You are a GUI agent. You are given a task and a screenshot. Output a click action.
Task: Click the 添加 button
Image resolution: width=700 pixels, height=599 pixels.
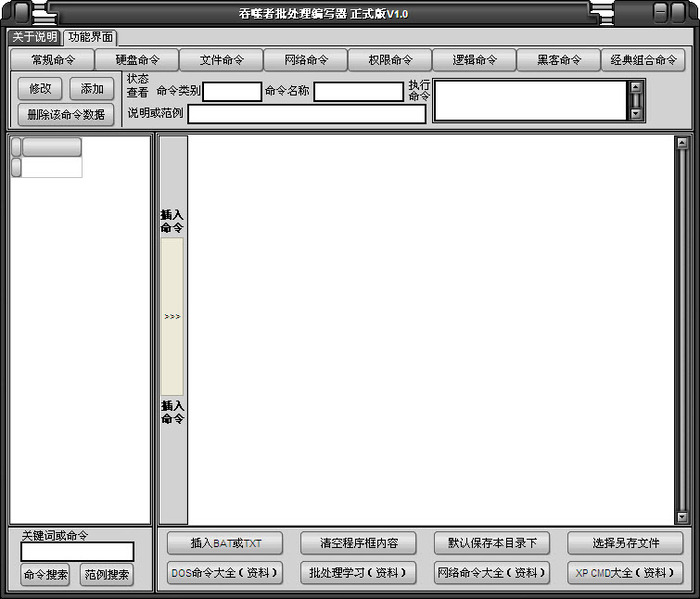click(x=92, y=89)
